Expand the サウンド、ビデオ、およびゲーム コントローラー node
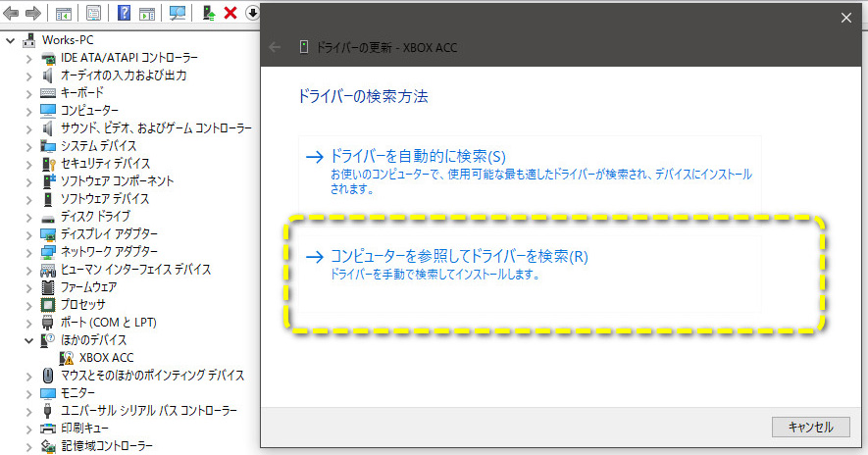The height and width of the screenshot is (455, 868). click(28, 129)
